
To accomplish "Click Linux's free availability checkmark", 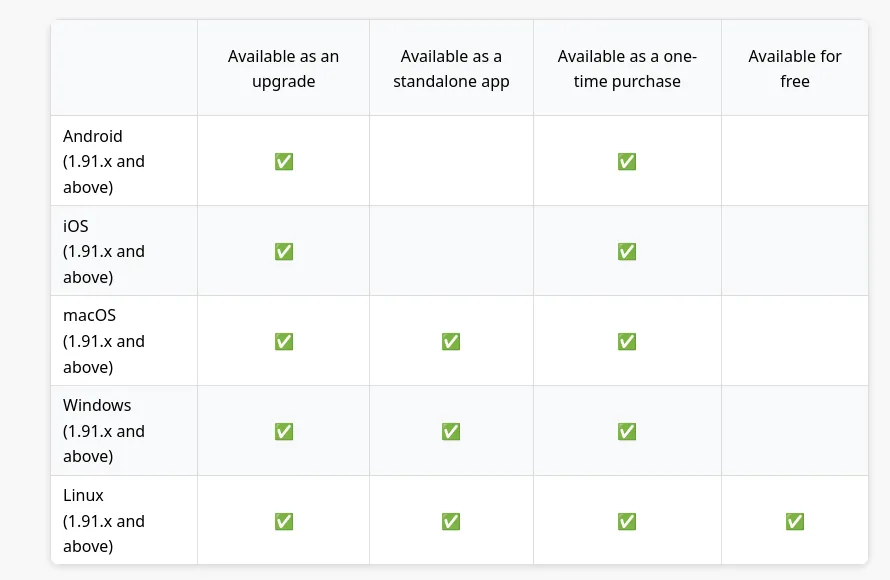I will click(x=795, y=521).
